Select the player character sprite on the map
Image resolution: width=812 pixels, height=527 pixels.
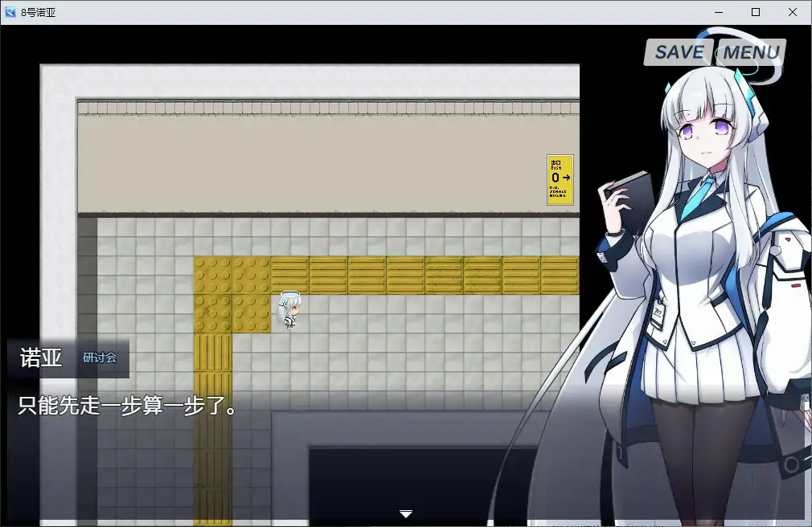(x=289, y=309)
